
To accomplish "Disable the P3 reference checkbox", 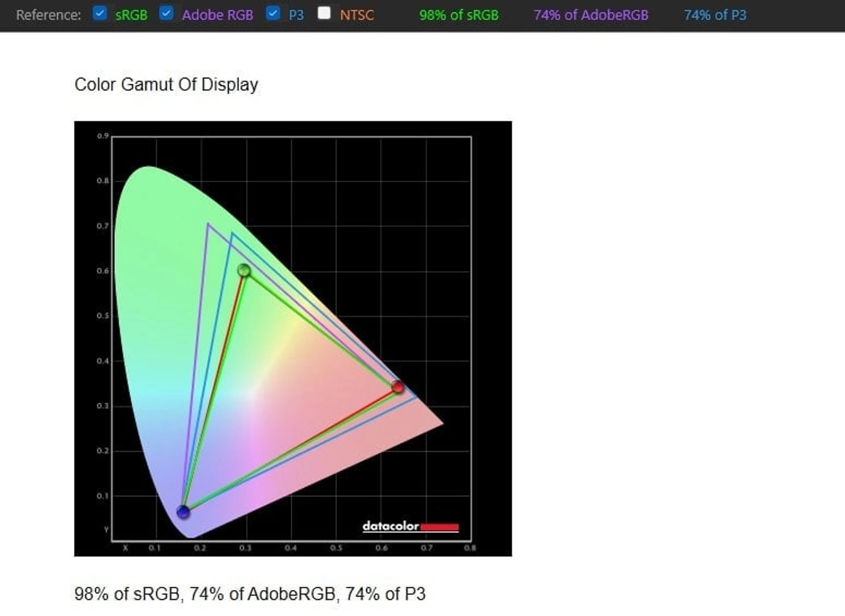I will (x=273, y=13).
